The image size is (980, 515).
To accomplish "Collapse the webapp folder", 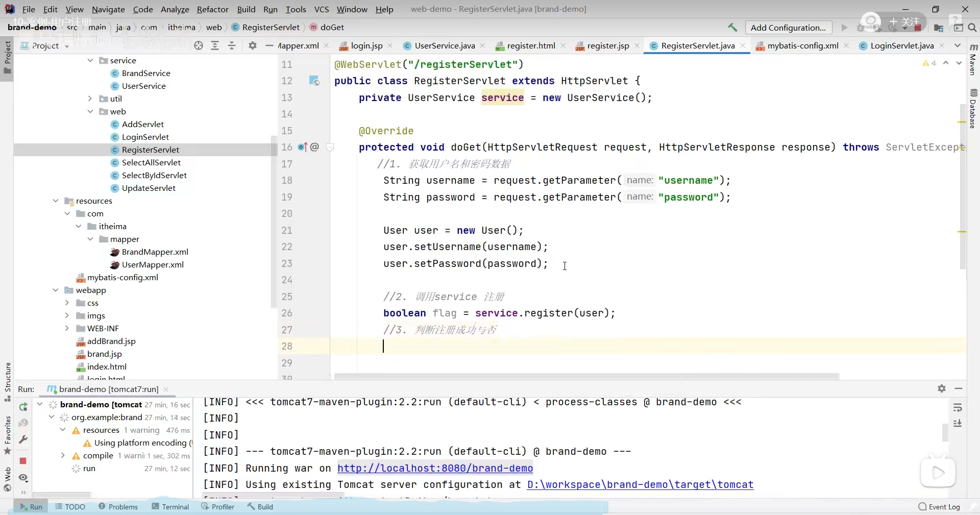I will point(56,290).
